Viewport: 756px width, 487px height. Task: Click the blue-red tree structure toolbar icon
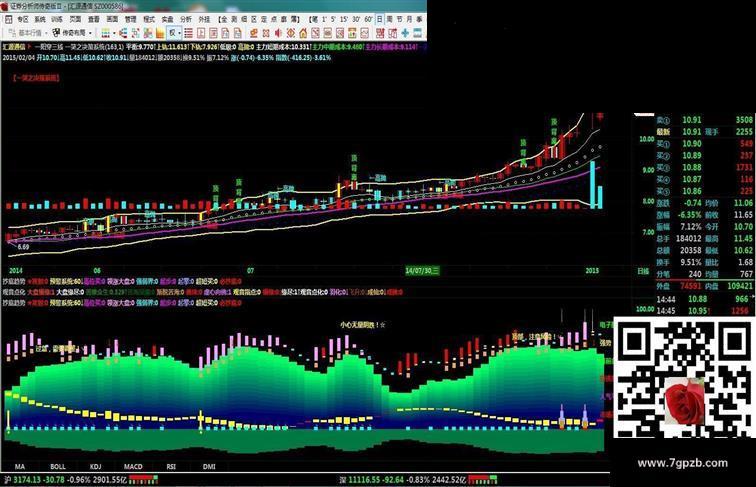(x=123, y=33)
